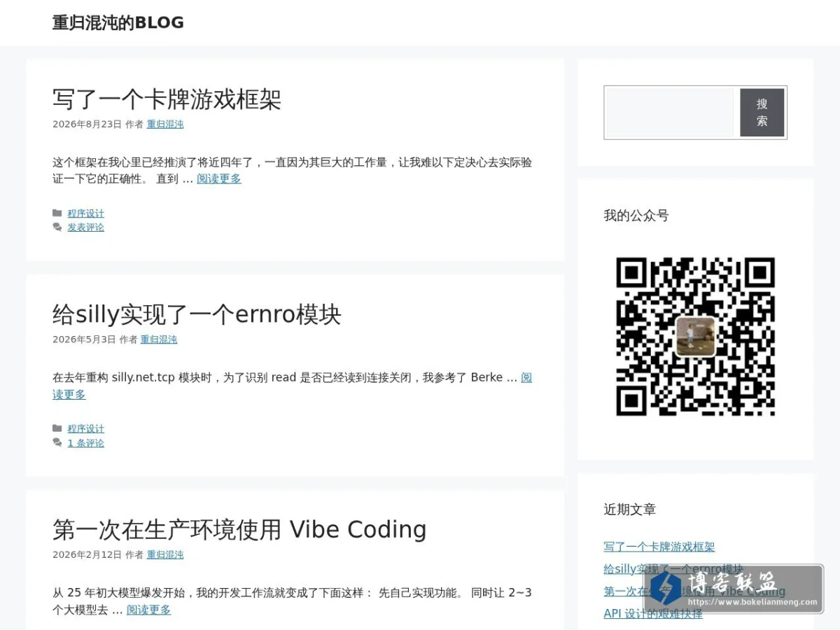Click folder icon beside 程序设计 in 卡牌游戏框架 post
This screenshot has width=840, height=630.
[57, 213]
